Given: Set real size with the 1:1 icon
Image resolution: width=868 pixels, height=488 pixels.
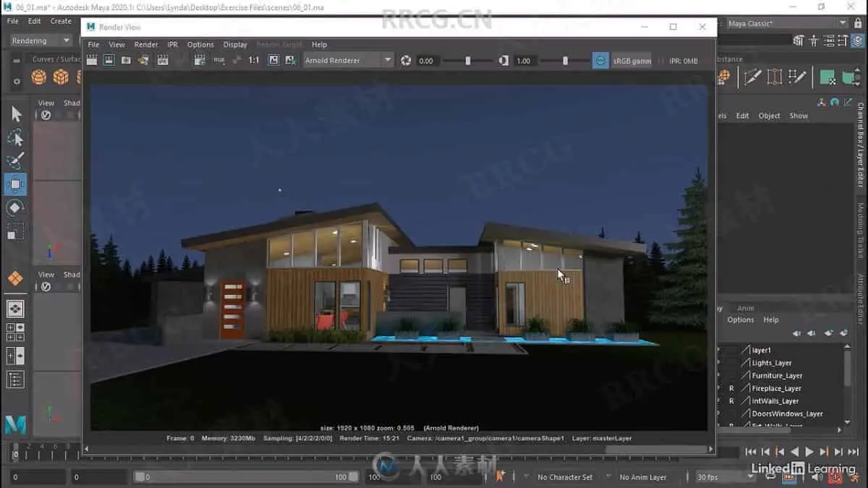Looking at the screenshot, I should 254,61.
